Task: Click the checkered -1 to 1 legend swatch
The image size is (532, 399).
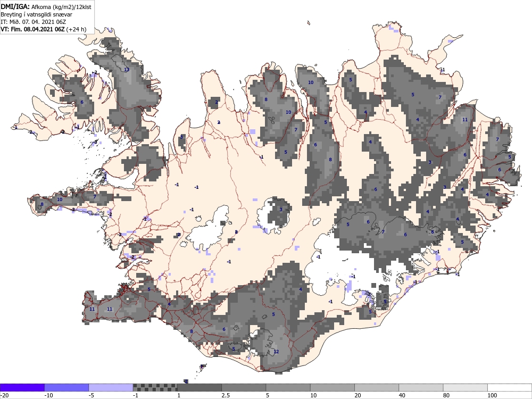Action: pyautogui.click(x=155, y=387)
